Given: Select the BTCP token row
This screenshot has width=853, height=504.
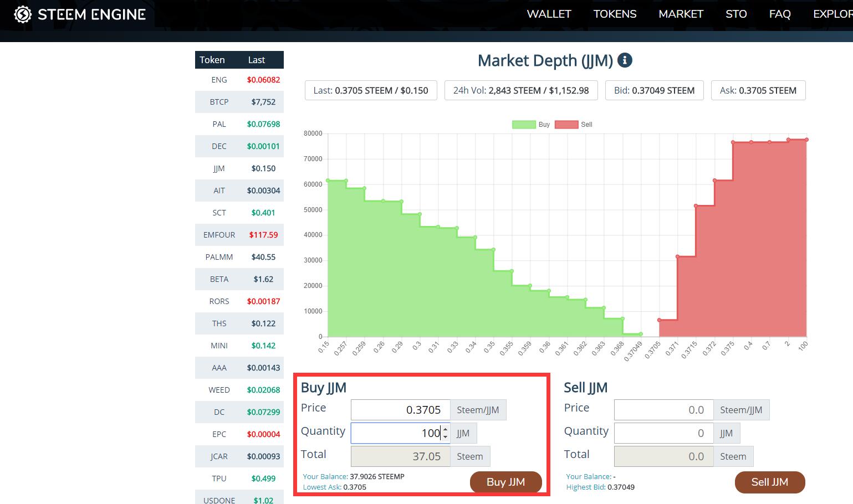Looking at the screenshot, I should point(239,102).
